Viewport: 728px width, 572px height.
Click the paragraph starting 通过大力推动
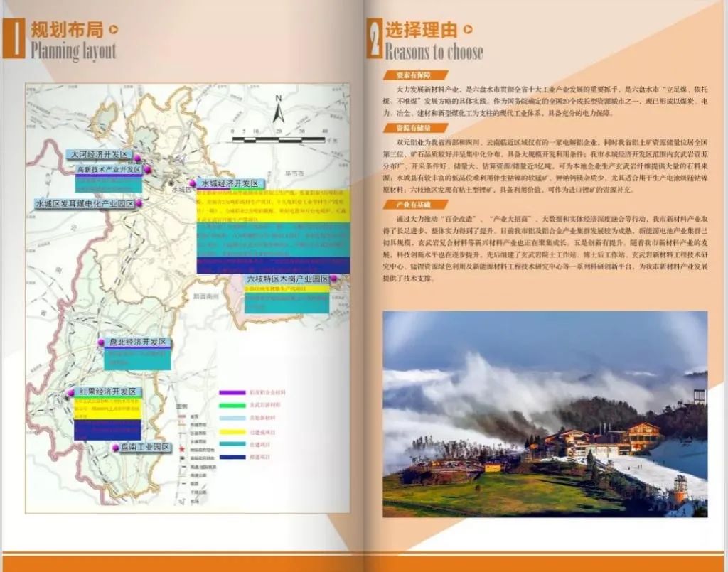[x=545, y=248]
